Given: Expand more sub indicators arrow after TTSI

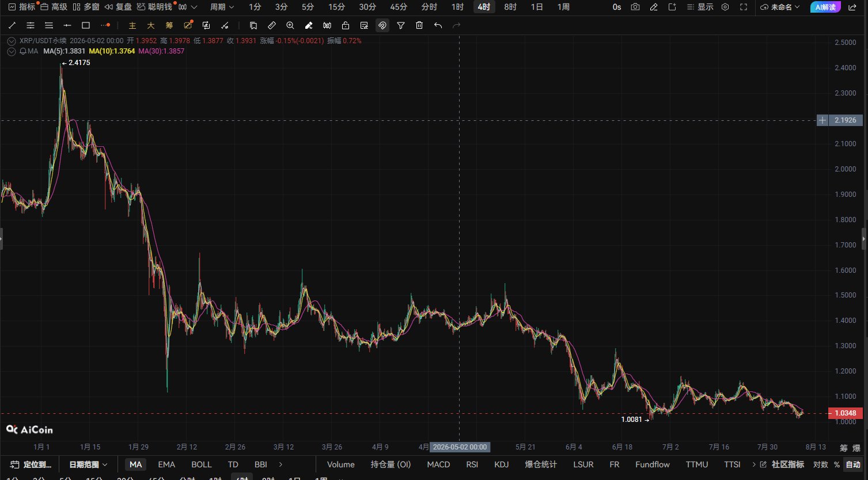Looking at the screenshot, I should 754,464.
